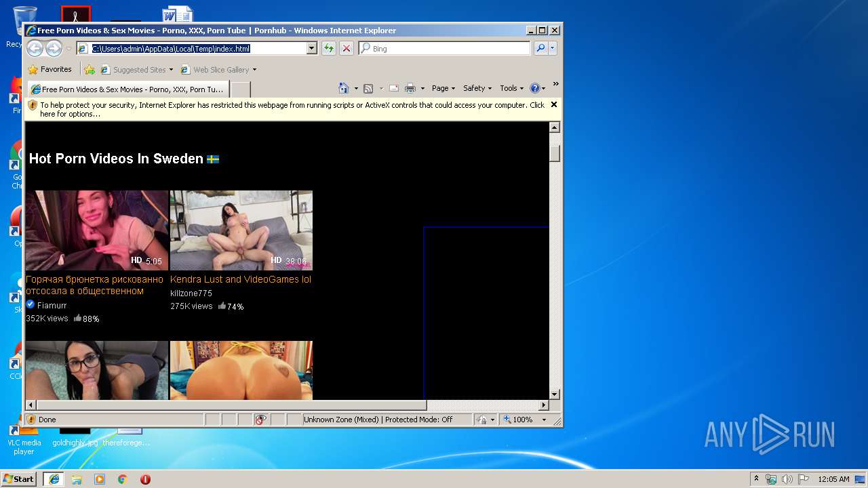
Task: Stop loading with the red X icon
Action: point(346,48)
